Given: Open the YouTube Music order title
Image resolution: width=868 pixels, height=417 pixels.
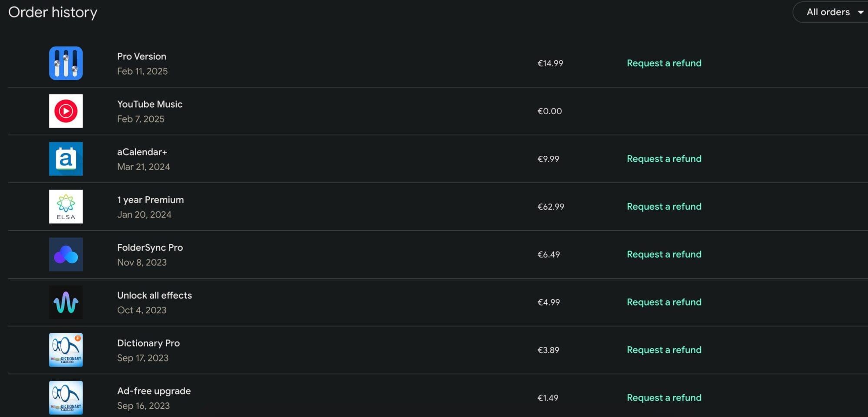Looking at the screenshot, I should [150, 104].
